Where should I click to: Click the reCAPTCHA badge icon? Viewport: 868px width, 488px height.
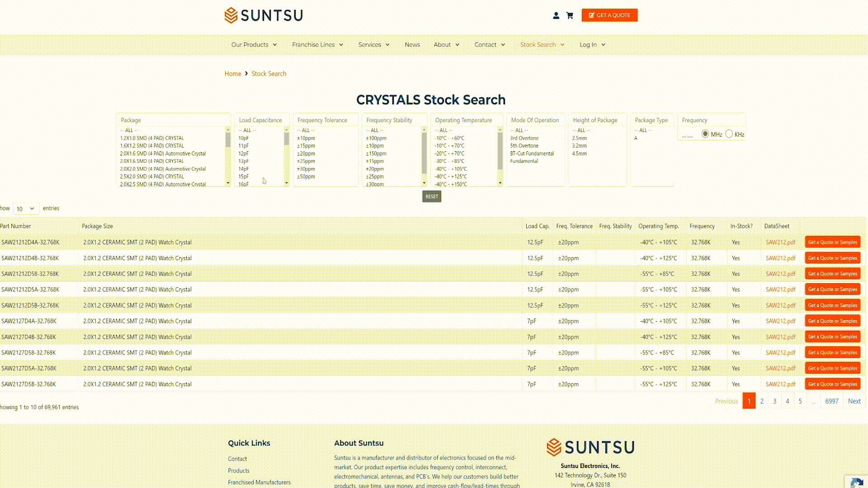[x=856, y=482]
